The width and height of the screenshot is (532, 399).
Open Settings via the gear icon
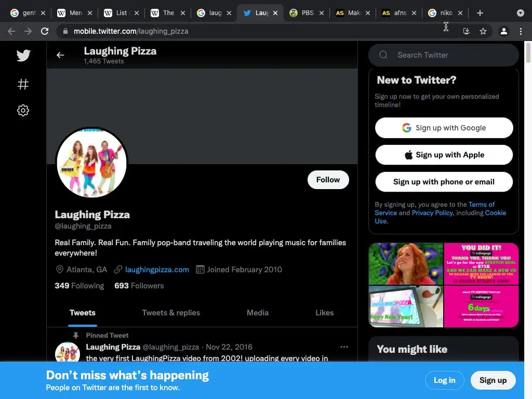(23, 110)
